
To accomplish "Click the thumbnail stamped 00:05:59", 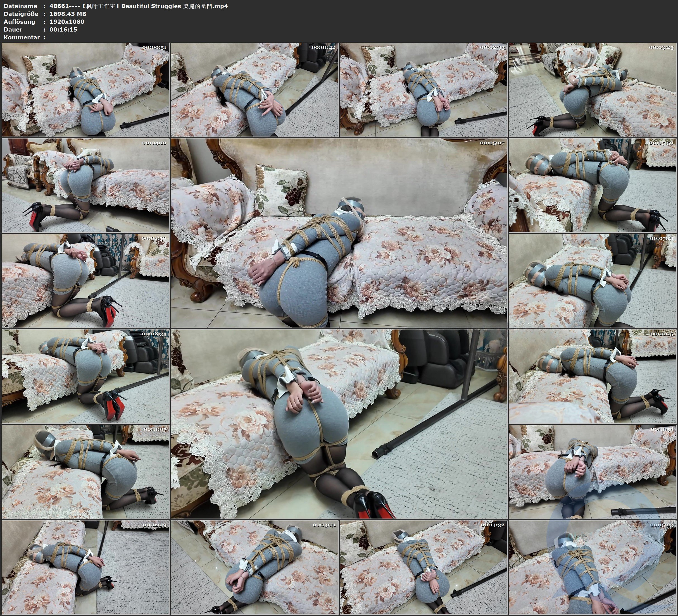I will pos(593,185).
